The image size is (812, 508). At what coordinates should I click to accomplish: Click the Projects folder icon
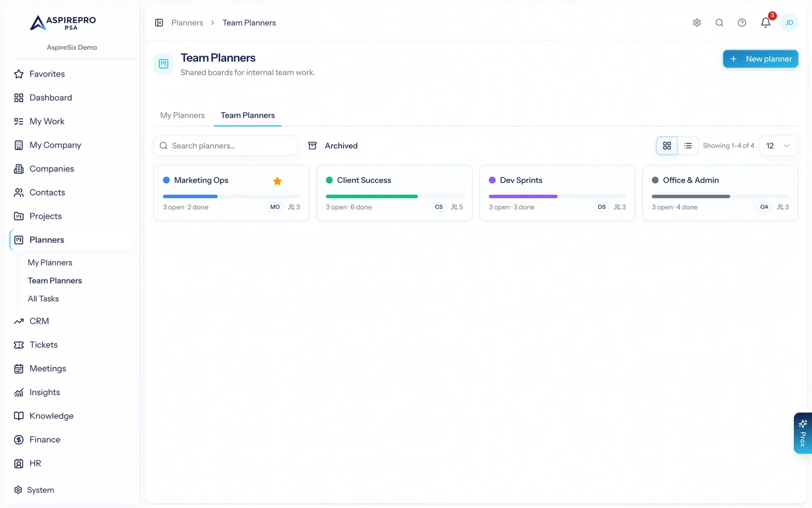coord(19,216)
